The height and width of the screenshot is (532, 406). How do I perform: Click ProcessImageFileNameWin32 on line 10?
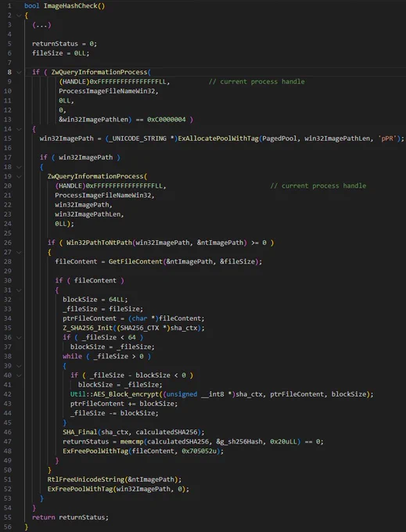(x=107, y=91)
